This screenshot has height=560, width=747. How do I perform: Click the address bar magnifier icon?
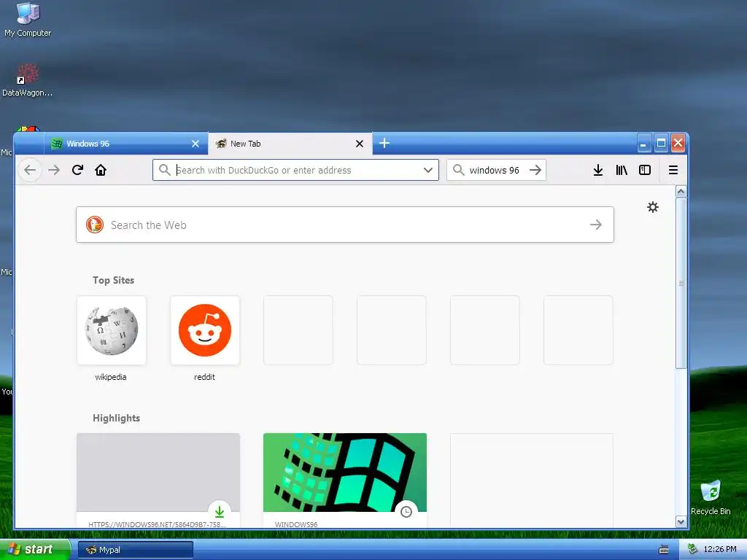(164, 170)
